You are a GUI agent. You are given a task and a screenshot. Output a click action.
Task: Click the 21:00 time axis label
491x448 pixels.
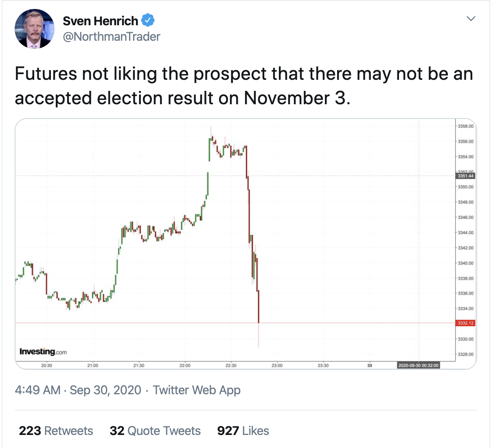tap(93, 365)
